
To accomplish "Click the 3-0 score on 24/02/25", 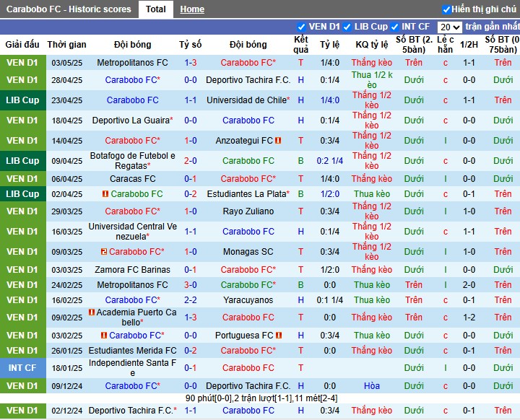I will point(191,285).
